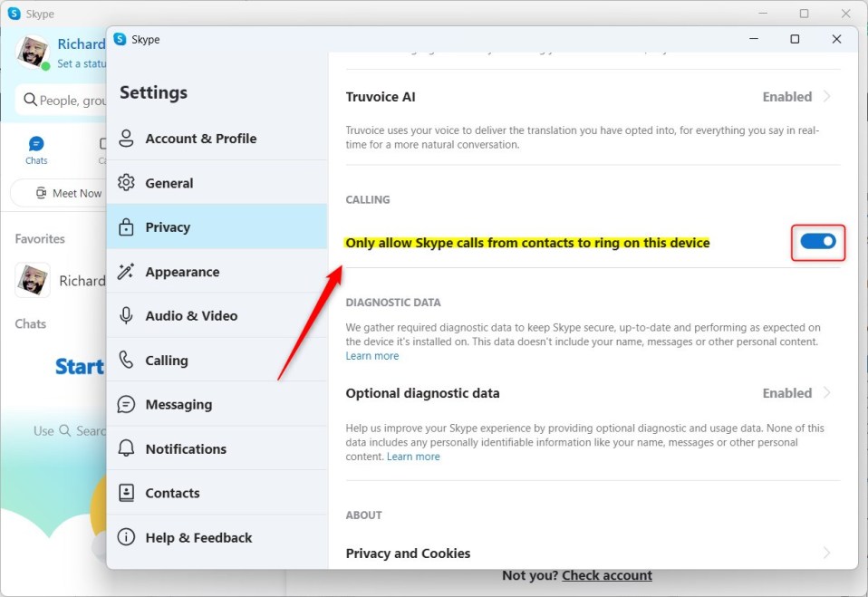868x597 pixels.
Task: Click Learn more under Diagnostic Data
Action: 372,356
